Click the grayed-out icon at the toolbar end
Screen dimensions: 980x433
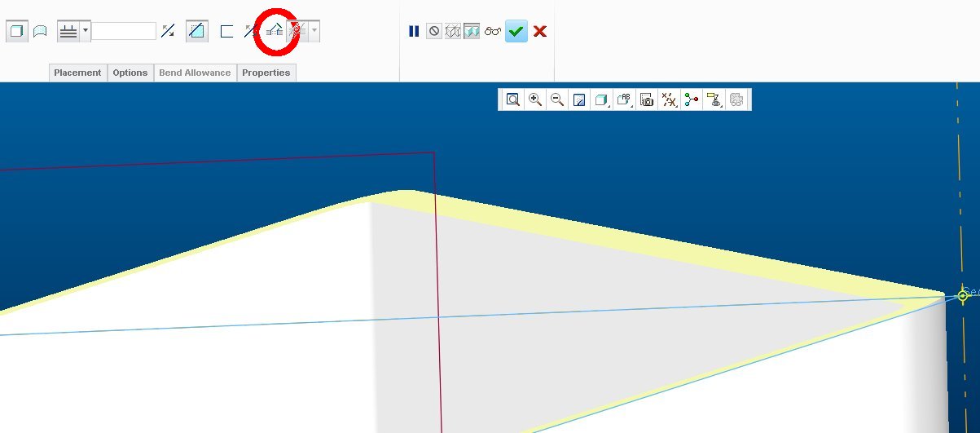click(x=736, y=99)
